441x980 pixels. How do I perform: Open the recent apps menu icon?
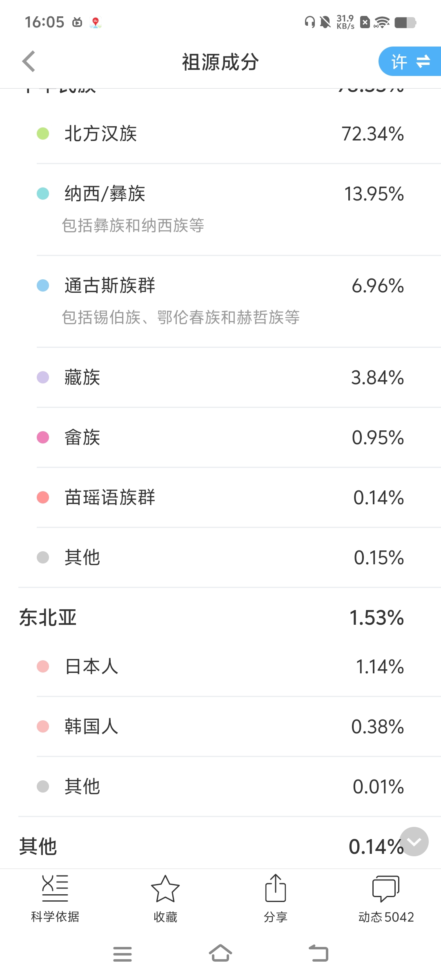[122, 954]
